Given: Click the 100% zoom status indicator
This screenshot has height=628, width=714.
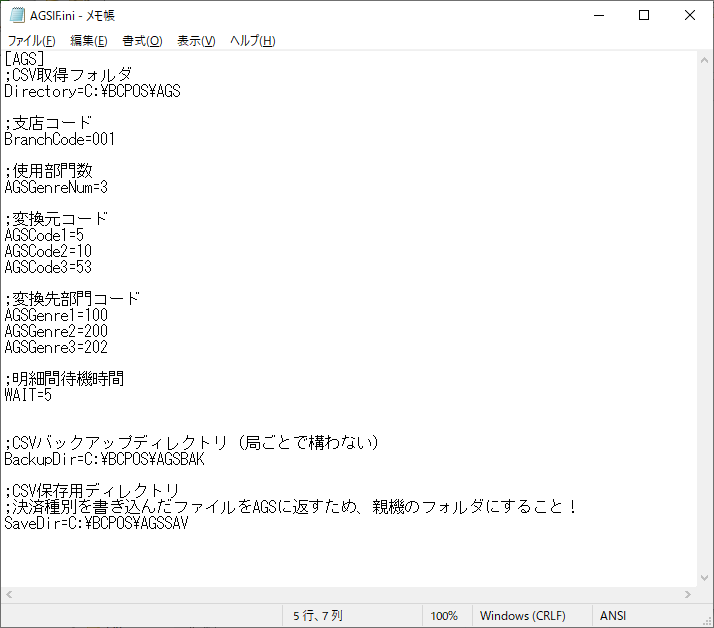Looking at the screenshot, I should (x=444, y=616).
